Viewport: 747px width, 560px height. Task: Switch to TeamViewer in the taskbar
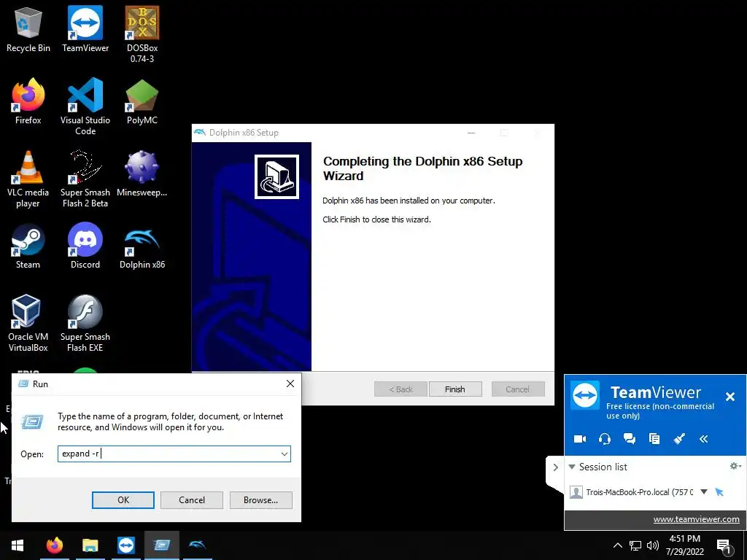tap(125, 545)
